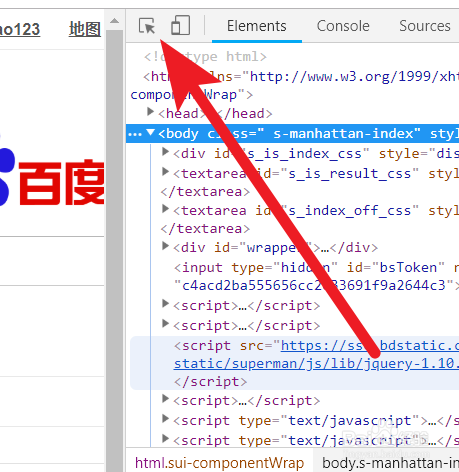Select the closing script tag line
The height and width of the screenshot is (472, 459).
coord(210,382)
